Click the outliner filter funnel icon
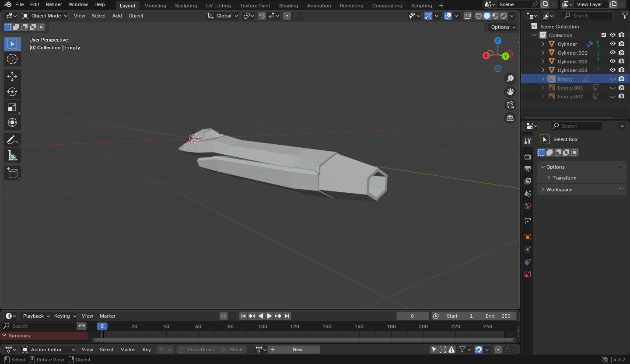 [625, 16]
